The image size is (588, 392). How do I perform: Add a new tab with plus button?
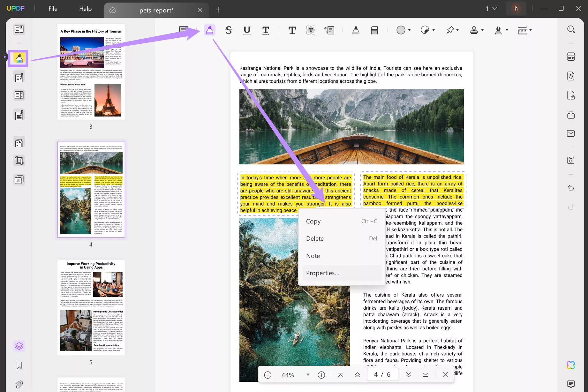coord(219,10)
